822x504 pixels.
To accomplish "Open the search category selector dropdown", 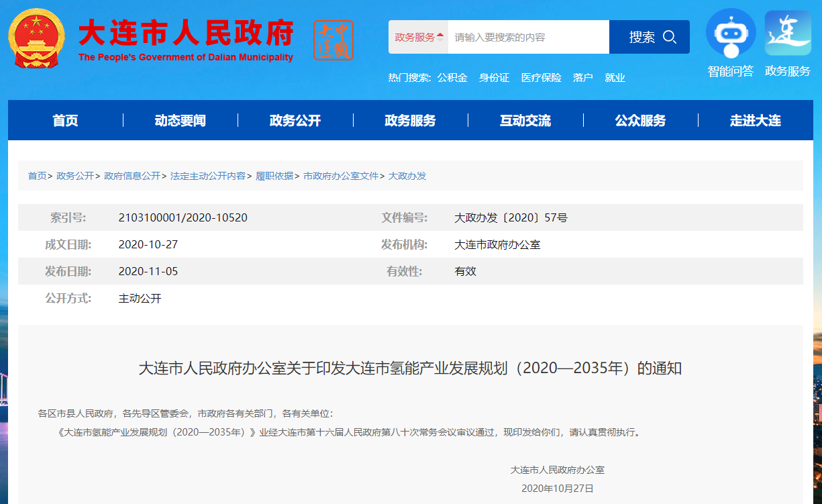I will (416, 37).
